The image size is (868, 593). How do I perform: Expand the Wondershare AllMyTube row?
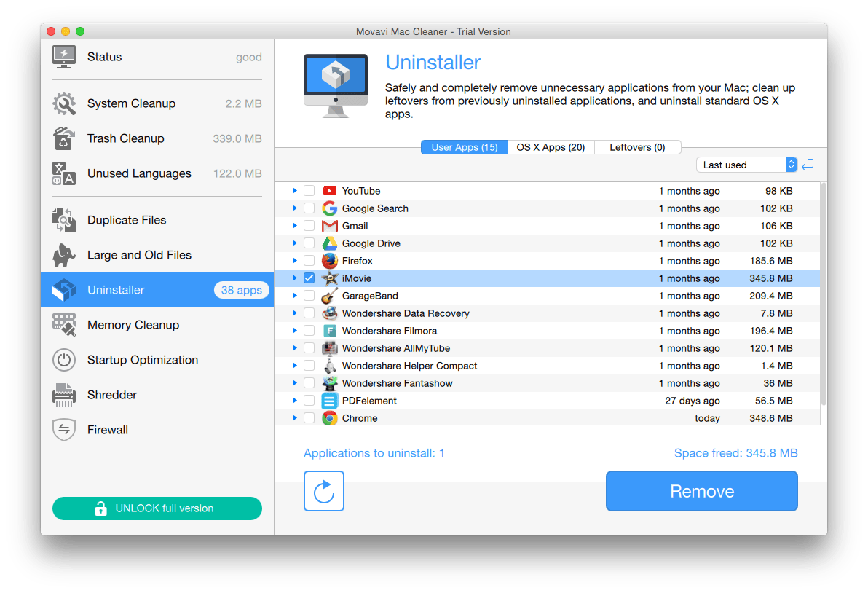(x=294, y=347)
